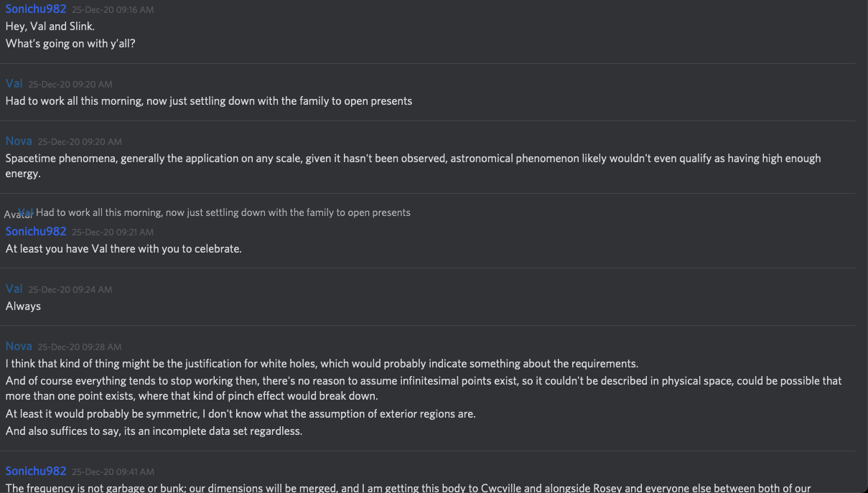Click the broken Avatar image in the reply preview

tap(11, 215)
